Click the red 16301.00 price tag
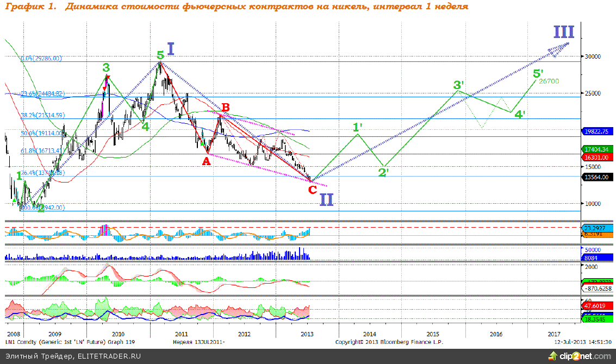 click(598, 157)
